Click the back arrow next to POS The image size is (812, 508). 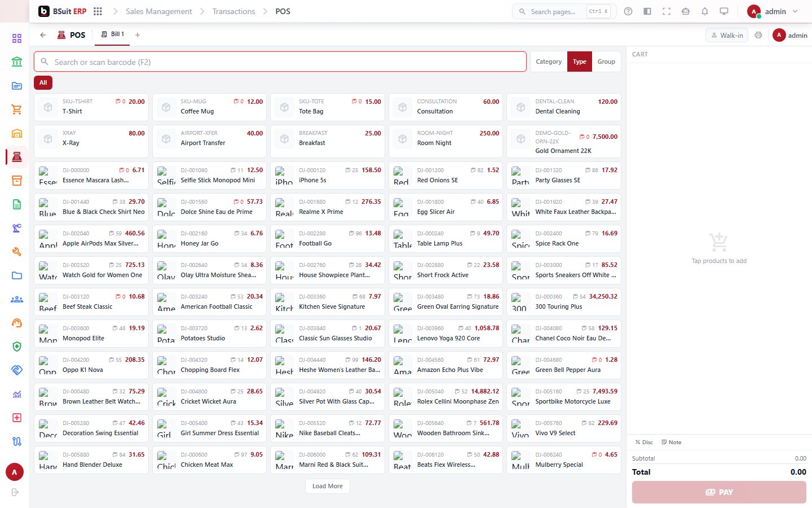click(43, 35)
